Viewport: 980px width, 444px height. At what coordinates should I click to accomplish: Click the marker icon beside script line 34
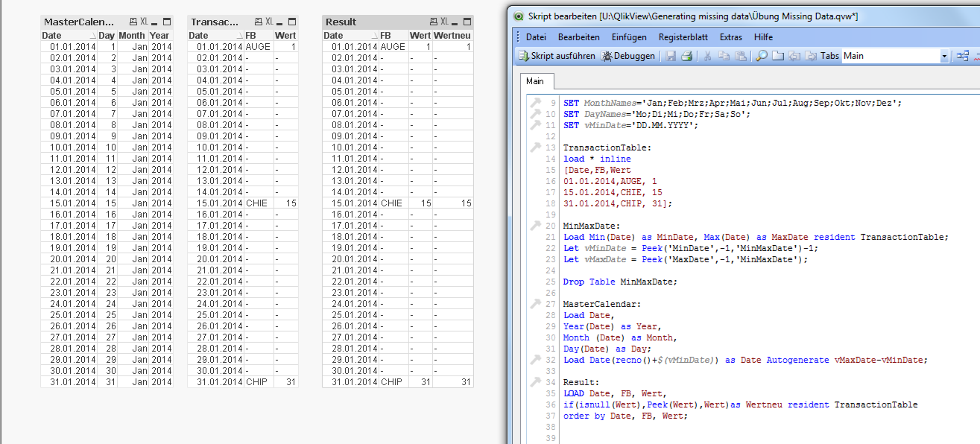pos(534,382)
